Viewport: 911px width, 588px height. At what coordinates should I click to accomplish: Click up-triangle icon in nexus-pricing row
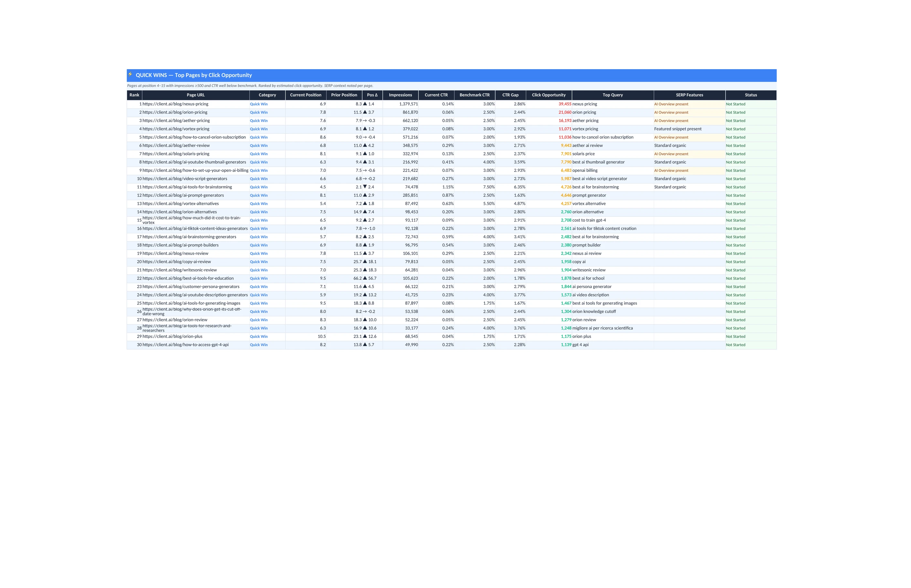pos(365,104)
